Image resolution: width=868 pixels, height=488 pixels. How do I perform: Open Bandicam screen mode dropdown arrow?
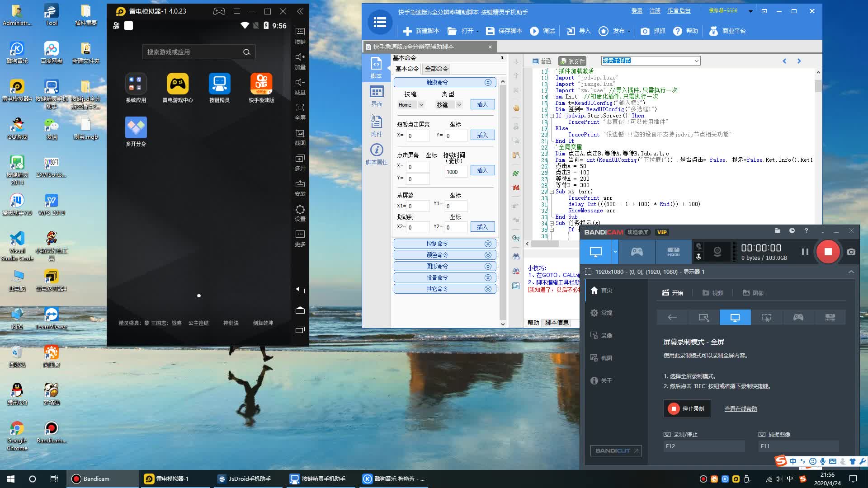615,252
